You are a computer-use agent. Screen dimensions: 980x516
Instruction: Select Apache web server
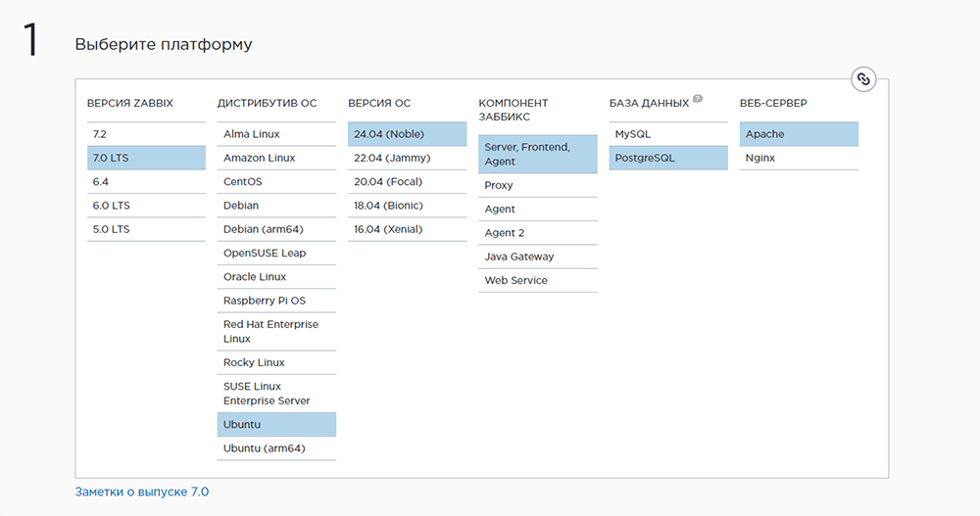point(799,134)
